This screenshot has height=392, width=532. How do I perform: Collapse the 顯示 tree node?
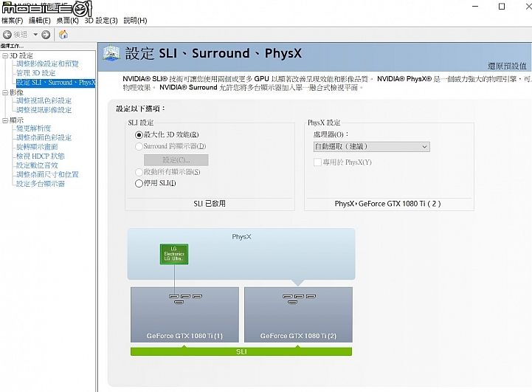[5, 120]
